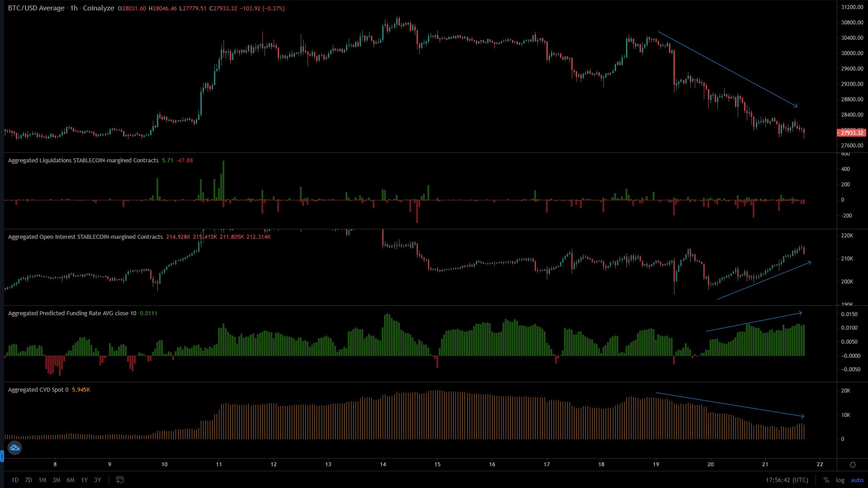This screenshot has width=868, height=488.
Task: Open the chart settings gear icon
Action: point(852,464)
